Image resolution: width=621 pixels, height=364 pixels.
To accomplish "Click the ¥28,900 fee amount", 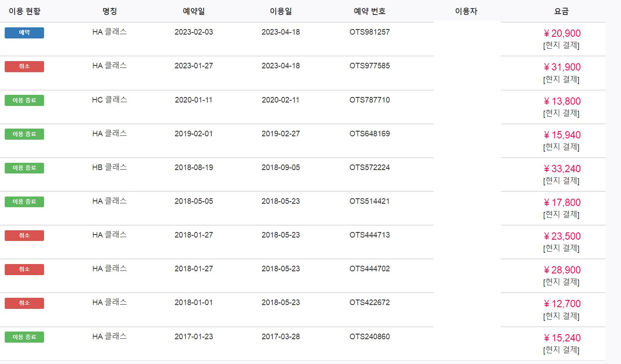I will (562, 270).
